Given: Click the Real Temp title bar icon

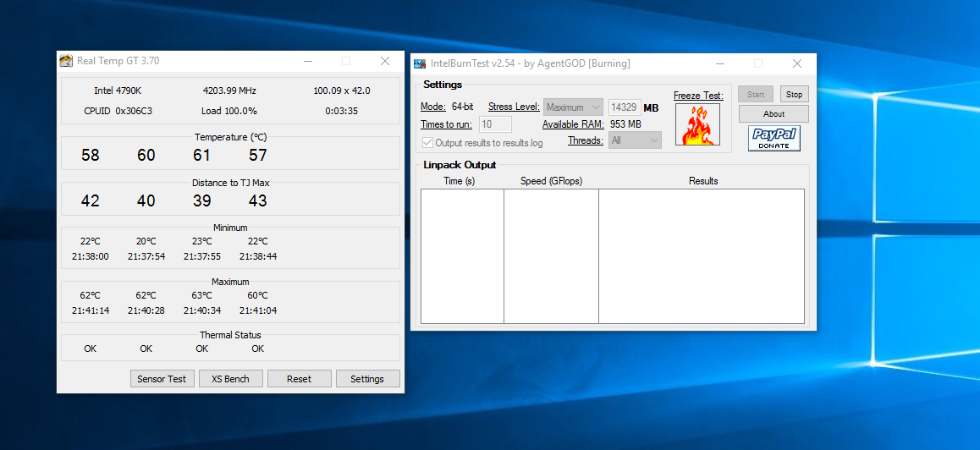Looking at the screenshot, I should click(66, 61).
